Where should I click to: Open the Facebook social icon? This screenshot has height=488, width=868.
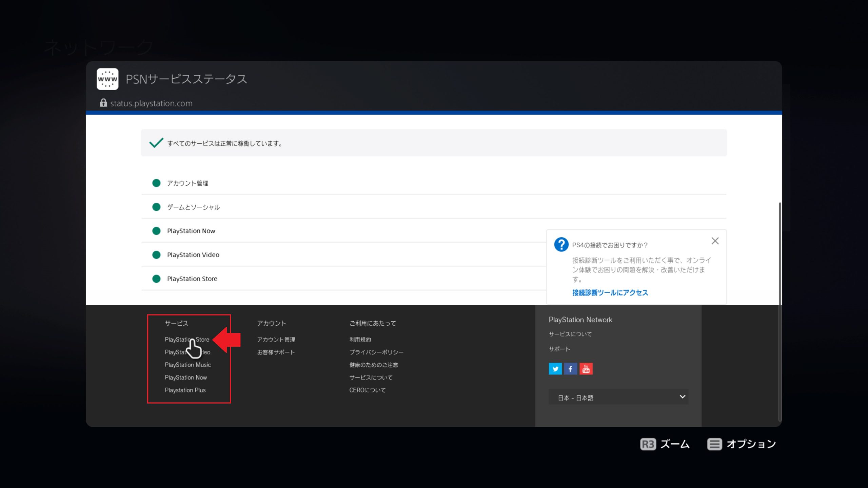pos(571,369)
